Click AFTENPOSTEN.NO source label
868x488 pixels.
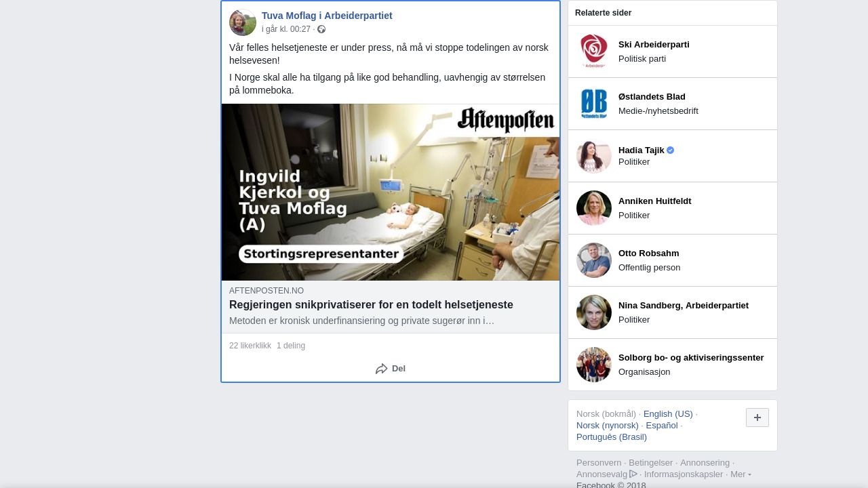pos(267,291)
